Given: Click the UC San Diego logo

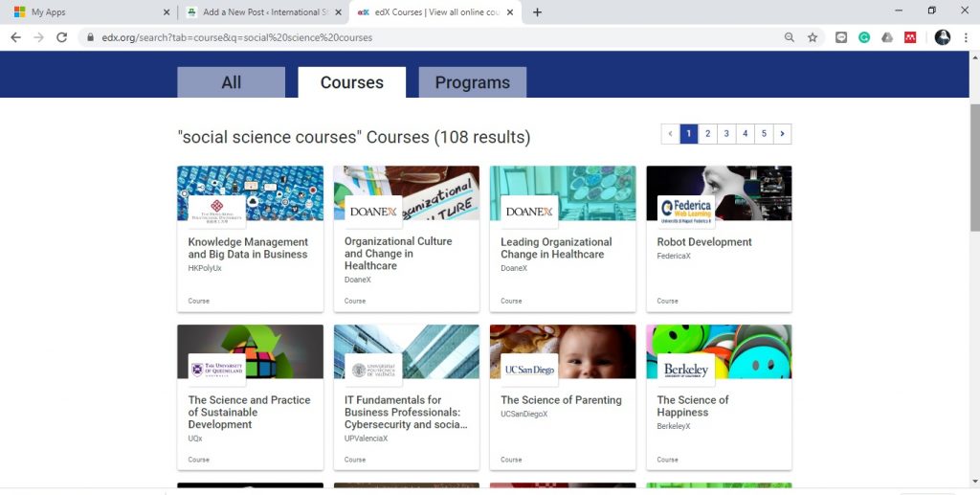Looking at the screenshot, I should pos(529,370).
